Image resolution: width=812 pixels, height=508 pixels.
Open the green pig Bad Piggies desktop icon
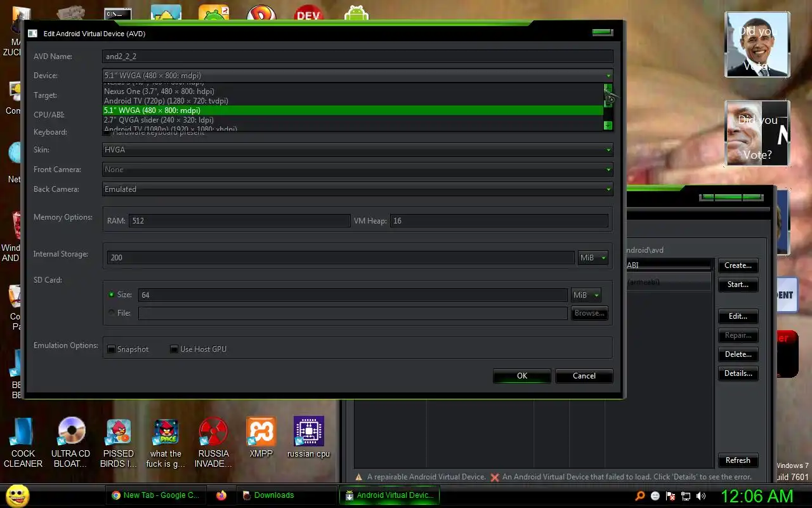click(214, 13)
